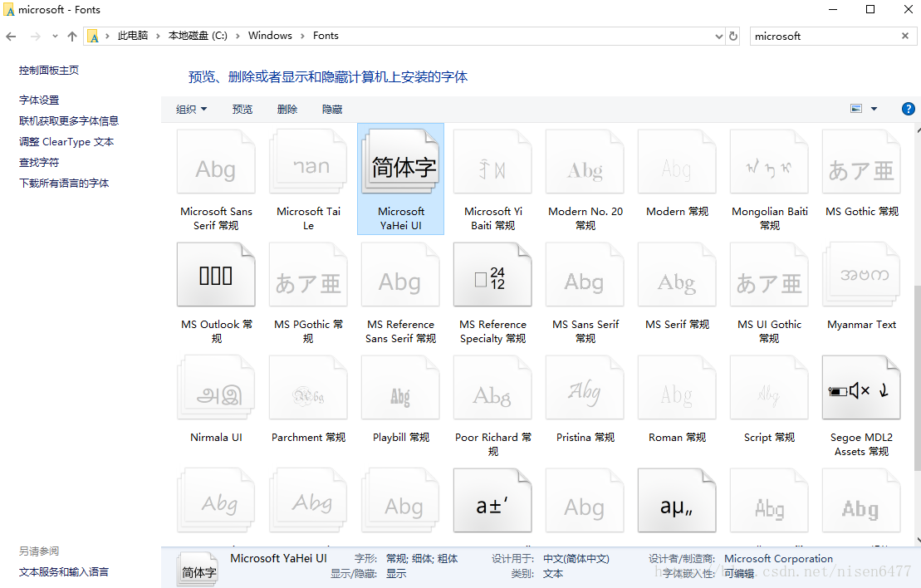Open the 控制面板主页 link

pyautogui.click(x=49, y=71)
